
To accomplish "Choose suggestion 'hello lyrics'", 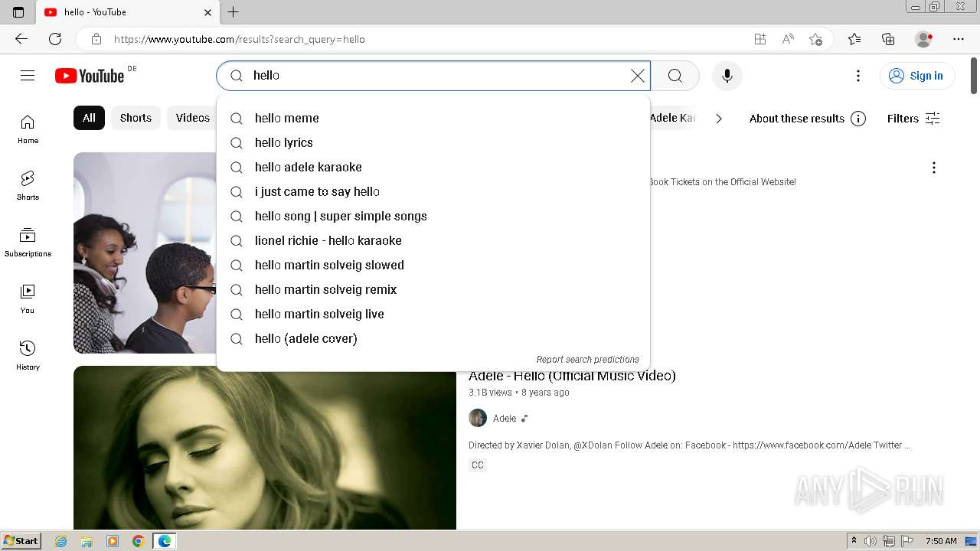I will coord(433,142).
